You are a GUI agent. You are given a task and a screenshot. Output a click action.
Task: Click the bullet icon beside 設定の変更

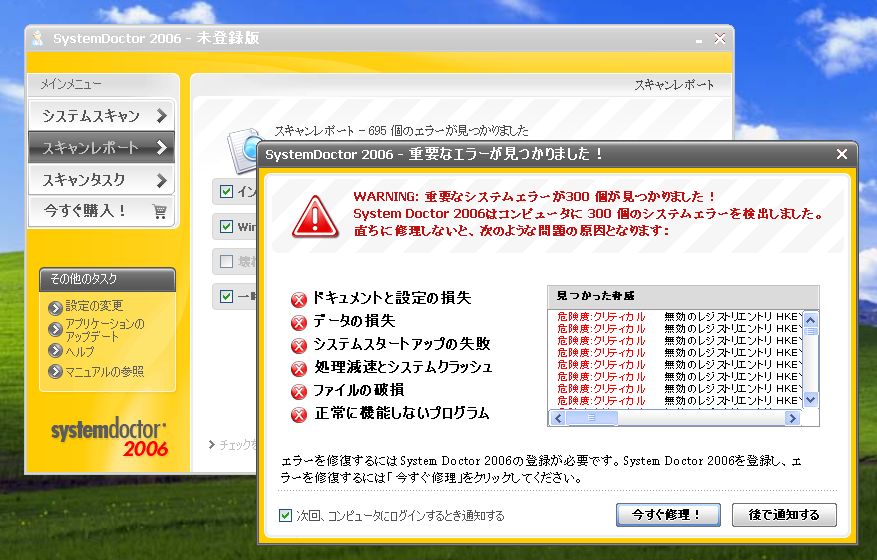coord(55,308)
